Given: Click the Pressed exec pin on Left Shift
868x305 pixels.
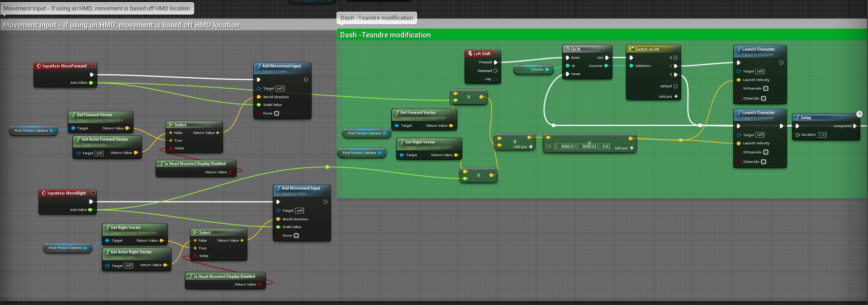Looking at the screenshot, I should (x=496, y=62).
